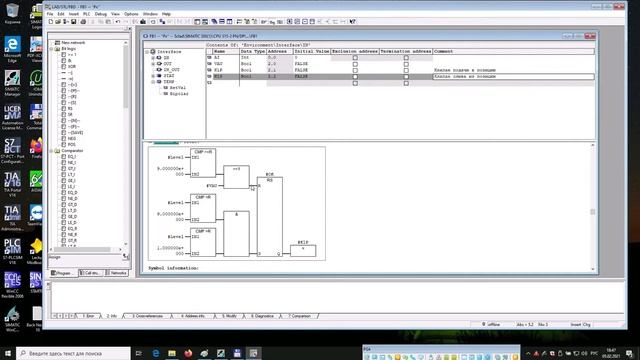Click the Windows search box in taskbar

(73, 353)
